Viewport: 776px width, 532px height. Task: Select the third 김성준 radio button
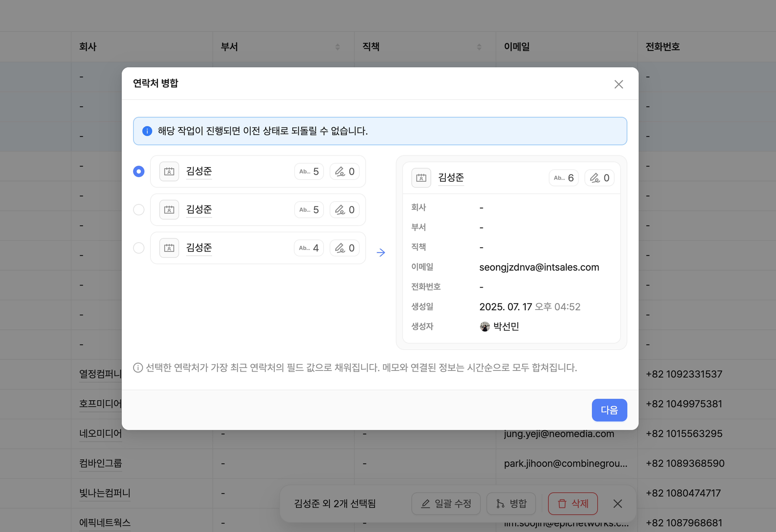click(x=139, y=248)
